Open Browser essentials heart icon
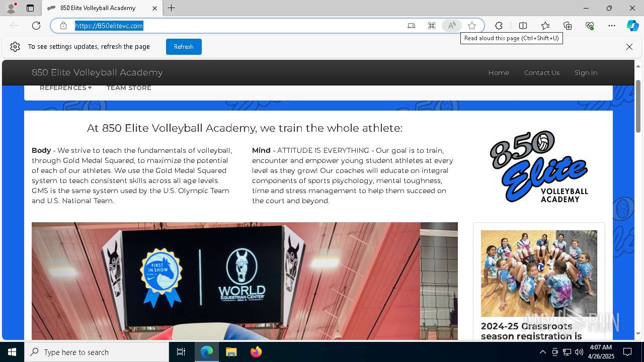Image resolution: width=644 pixels, height=362 pixels. (590, 26)
